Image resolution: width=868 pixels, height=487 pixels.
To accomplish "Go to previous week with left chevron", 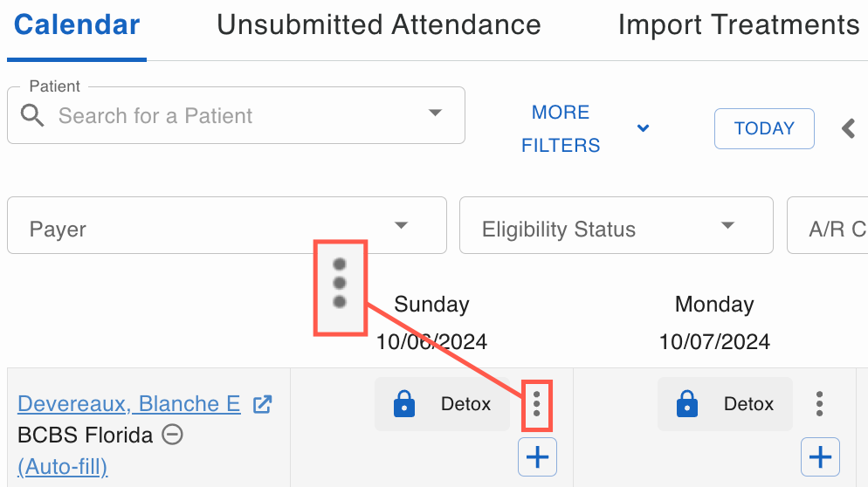I will [x=848, y=128].
